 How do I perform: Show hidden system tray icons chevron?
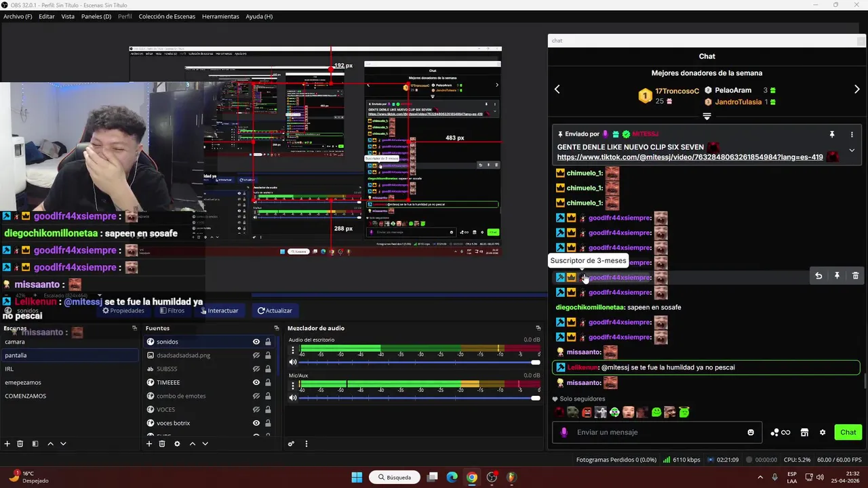759,477
